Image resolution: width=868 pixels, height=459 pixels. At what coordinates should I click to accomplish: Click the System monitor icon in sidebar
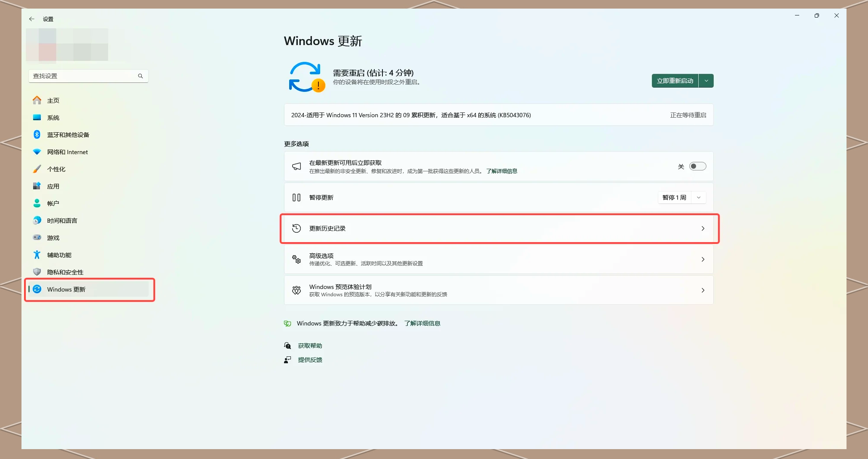[37, 117]
